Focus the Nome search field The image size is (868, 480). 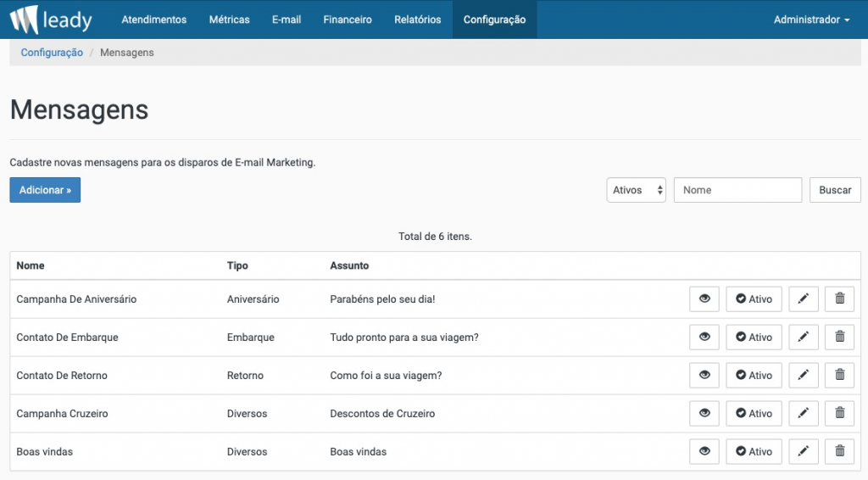click(737, 190)
